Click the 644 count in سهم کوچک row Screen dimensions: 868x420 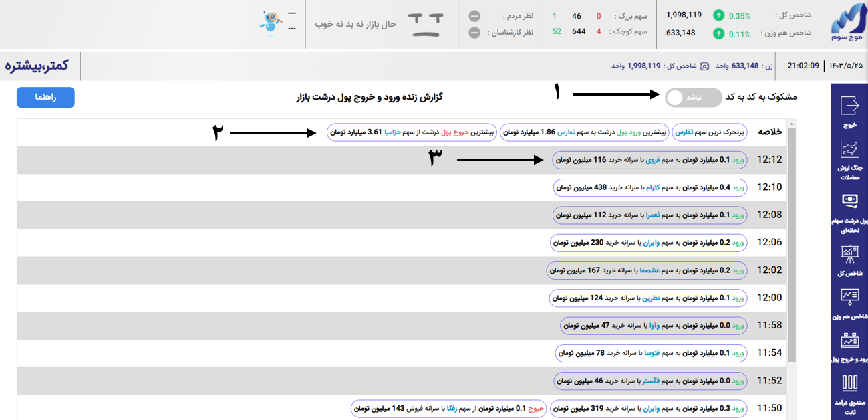pyautogui.click(x=579, y=32)
